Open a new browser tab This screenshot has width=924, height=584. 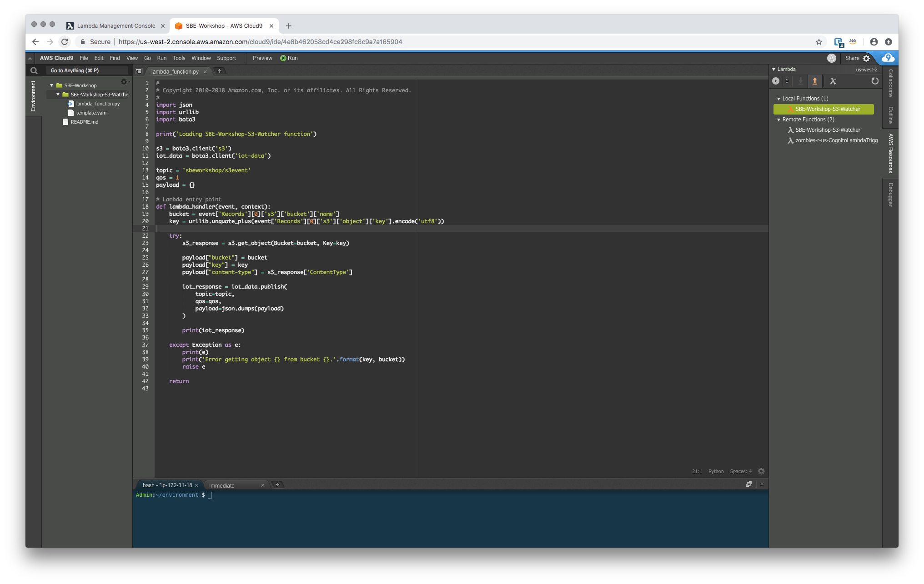289,26
